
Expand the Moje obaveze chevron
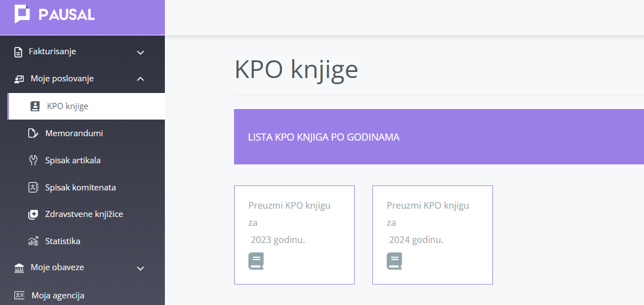141,268
